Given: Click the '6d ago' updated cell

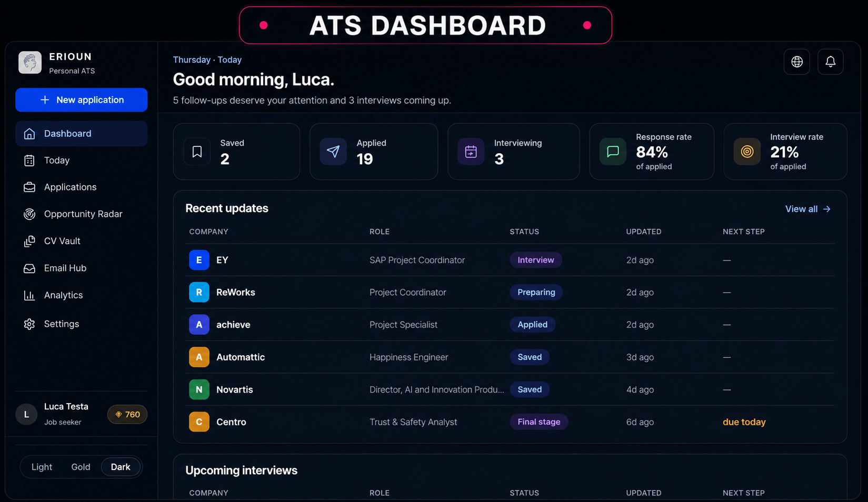Looking at the screenshot, I should (x=640, y=422).
